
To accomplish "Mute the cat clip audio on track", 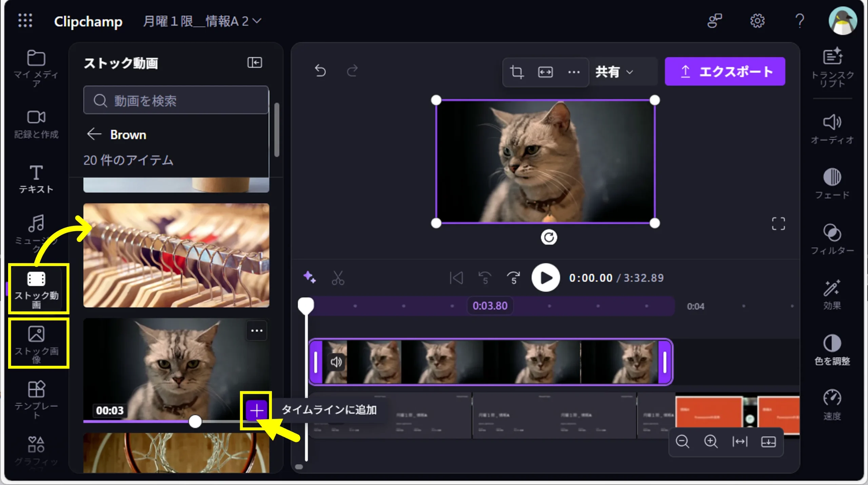I will pos(336,362).
